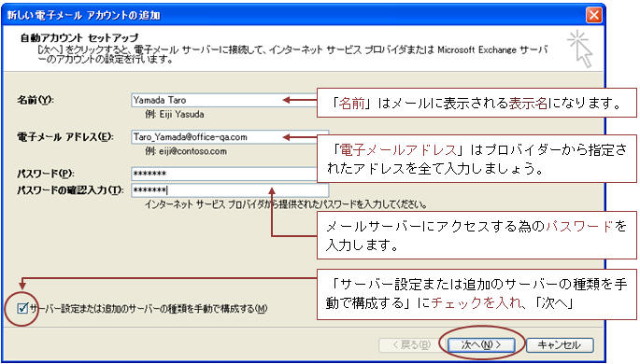Click the 電子メール アドレス(E): label
Viewport: 640px width, 364px height.
(x=64, y=137)
